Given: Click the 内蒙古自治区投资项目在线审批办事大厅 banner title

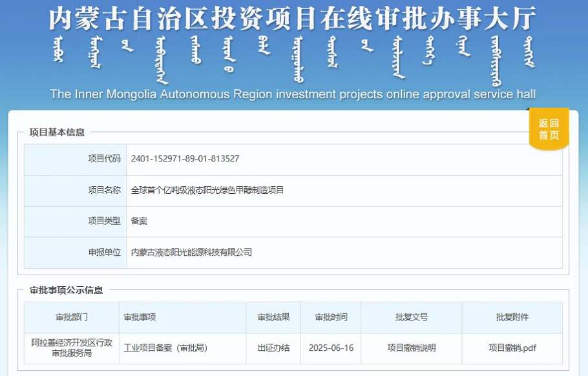Looking at the screenshot, I should (x=293, y=19).
